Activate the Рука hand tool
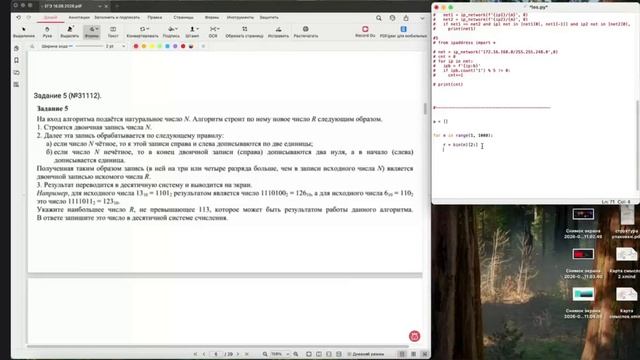The height and width of the screenshot is (360, 640). click(x=47, y=32)
